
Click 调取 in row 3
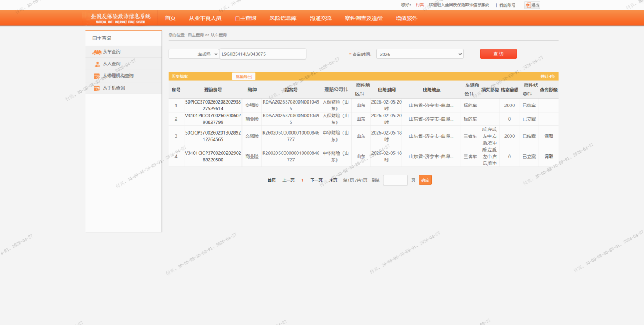(x=548, y=136)
